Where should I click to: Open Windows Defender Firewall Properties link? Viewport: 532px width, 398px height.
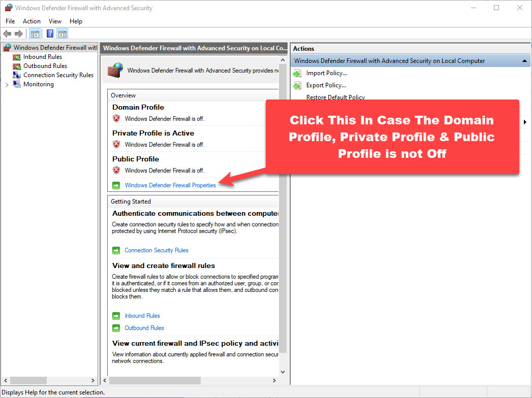pyautogui.click(x=170, y=185)
